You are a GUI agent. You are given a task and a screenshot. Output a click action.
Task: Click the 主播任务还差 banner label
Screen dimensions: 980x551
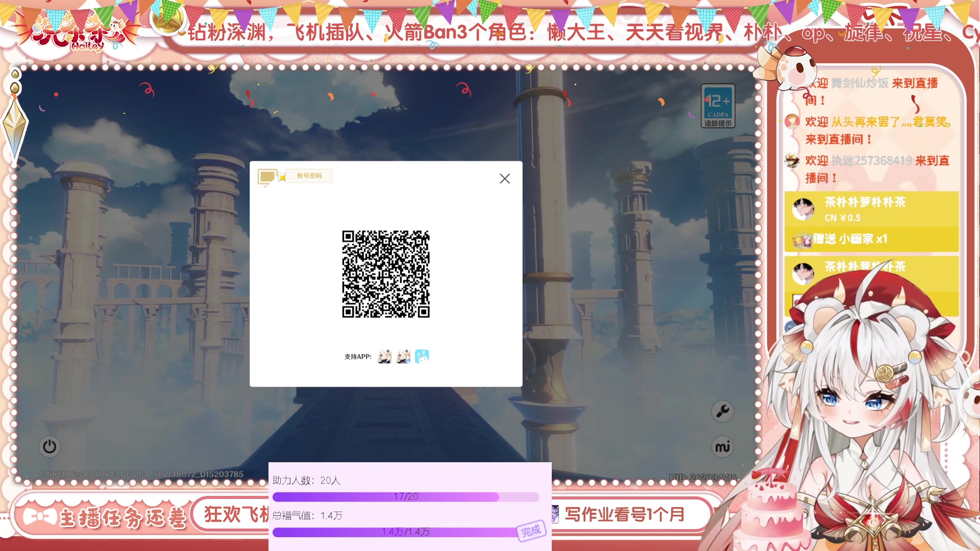123,518
